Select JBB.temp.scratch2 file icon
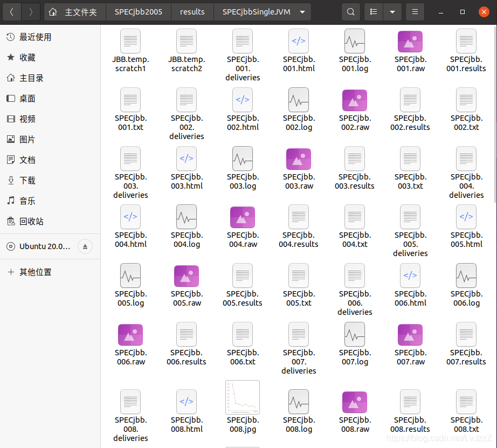 click(187, 41)
